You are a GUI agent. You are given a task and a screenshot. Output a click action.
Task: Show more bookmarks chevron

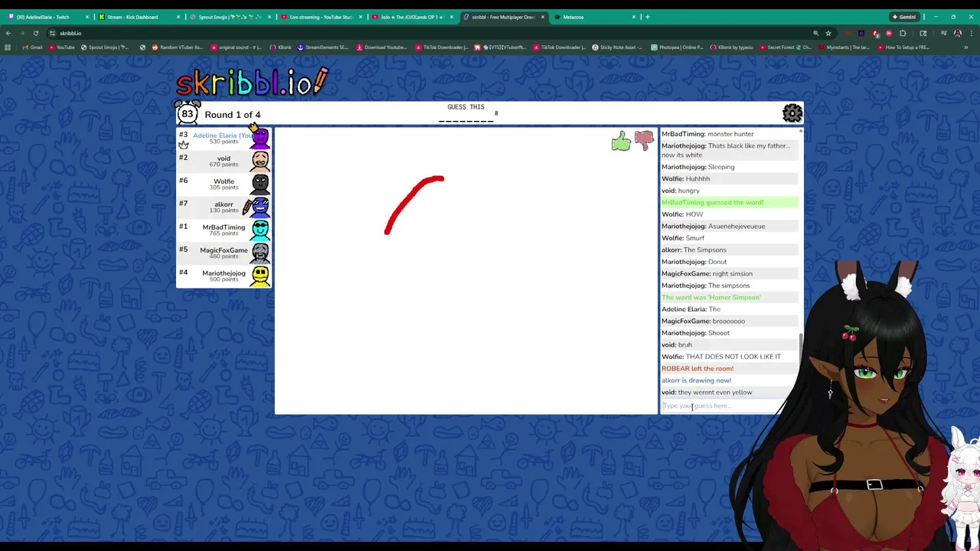(x=966, y=47)
